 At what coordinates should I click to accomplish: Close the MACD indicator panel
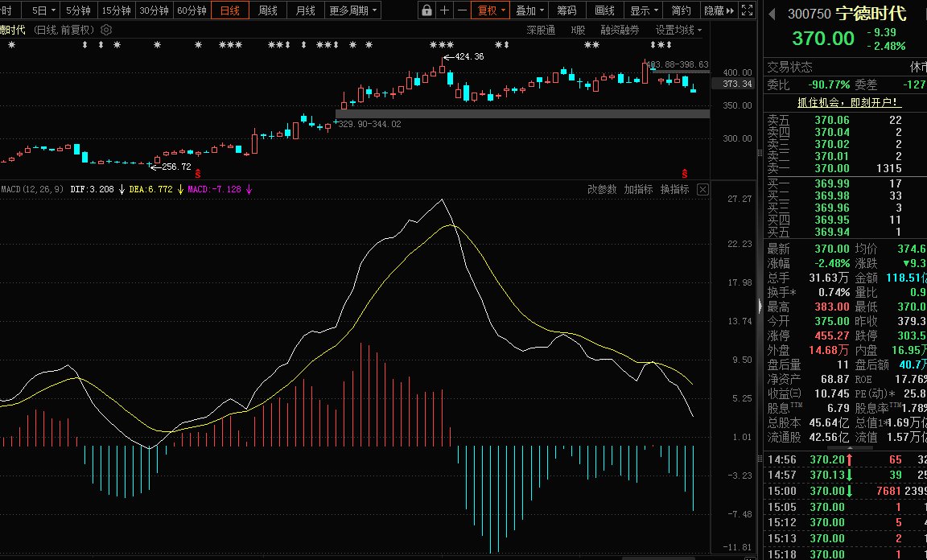click(702, 189)
